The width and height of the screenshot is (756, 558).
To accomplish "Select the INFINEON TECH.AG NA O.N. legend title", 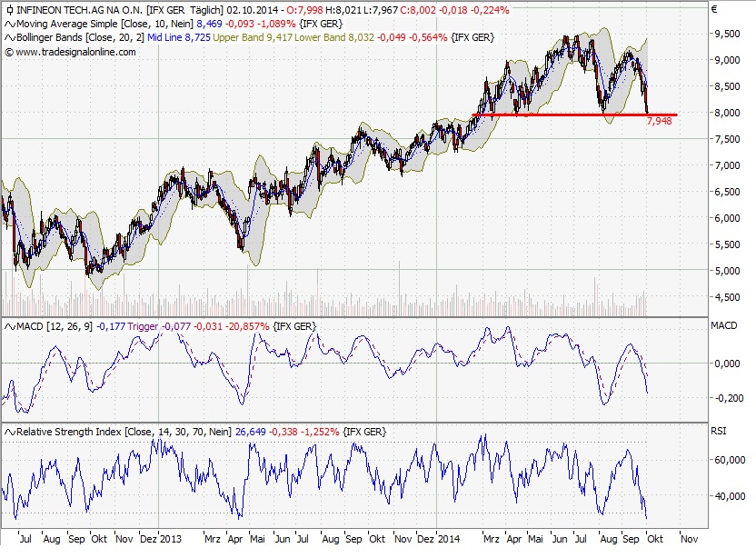I will click(80, 10).
